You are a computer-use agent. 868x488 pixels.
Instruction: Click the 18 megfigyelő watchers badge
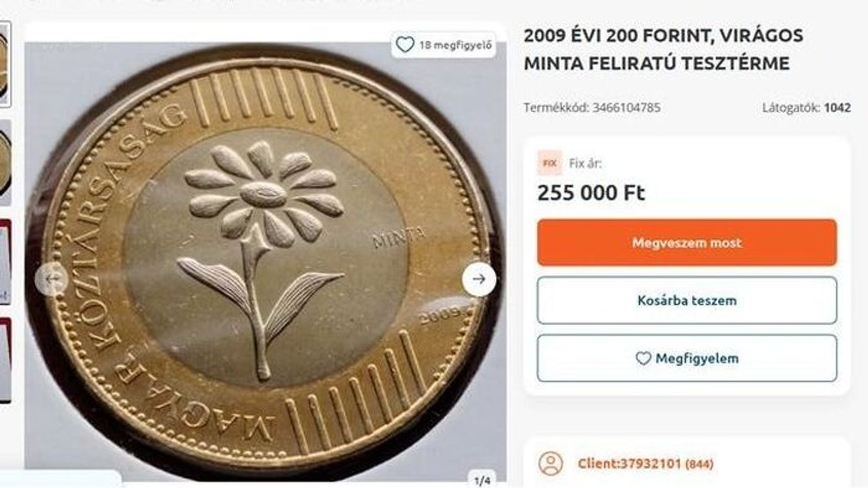point(443,45)
